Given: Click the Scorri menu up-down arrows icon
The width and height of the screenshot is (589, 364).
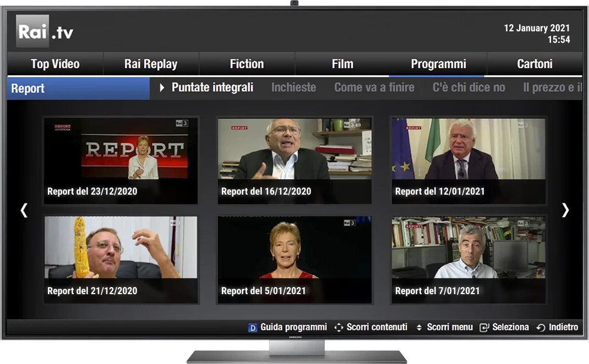Looking at the screenshot, I should click(x=419, y=328).
